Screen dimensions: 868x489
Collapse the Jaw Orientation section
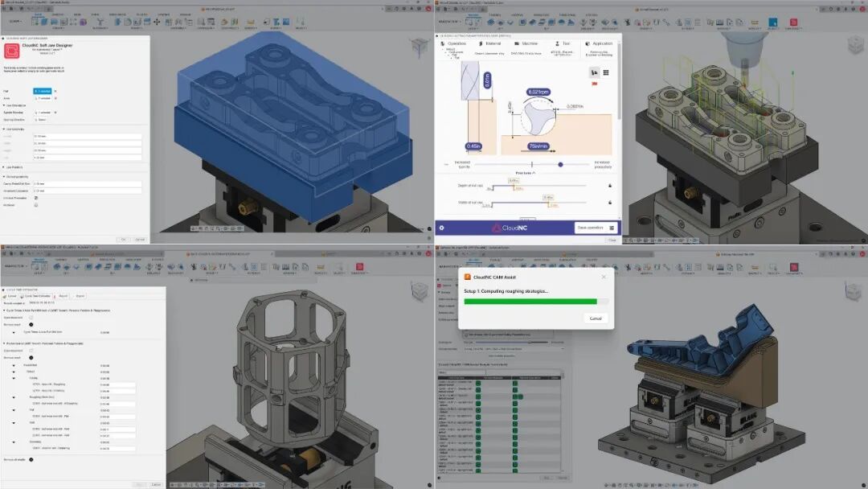click(4, 105)
